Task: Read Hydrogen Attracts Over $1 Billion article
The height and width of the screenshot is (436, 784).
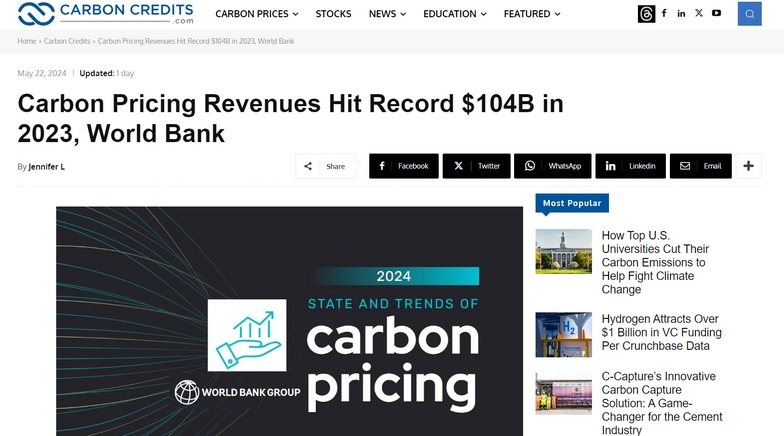Action: (x=661, y=332)
